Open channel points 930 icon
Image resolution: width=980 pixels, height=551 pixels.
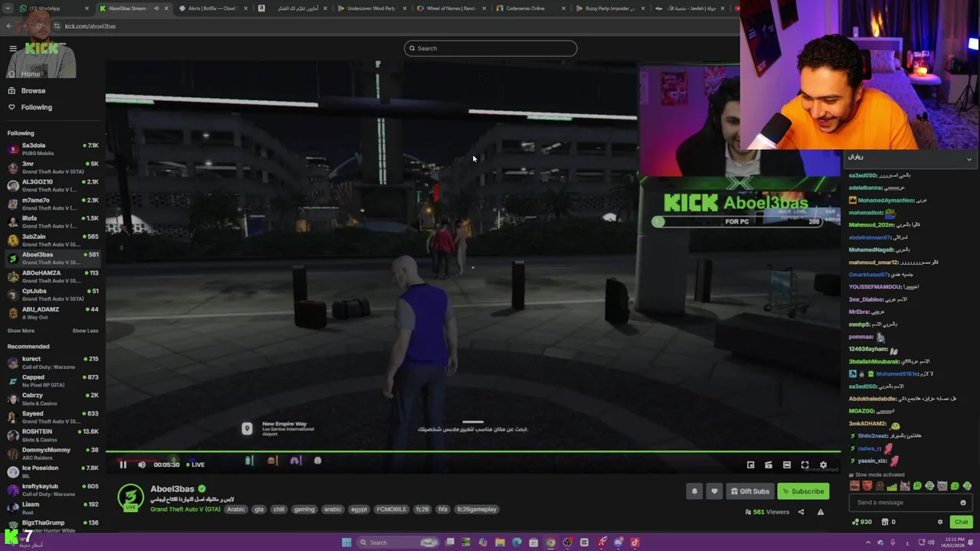click(x=861, y=522)
